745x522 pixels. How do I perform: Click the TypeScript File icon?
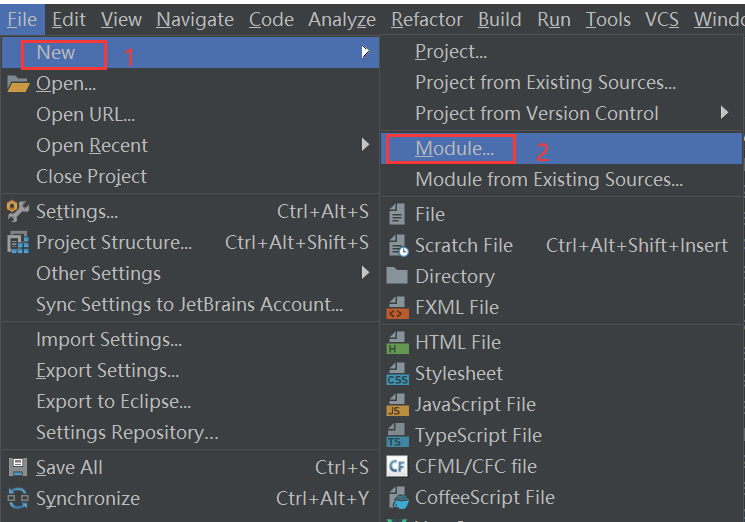(398, 436)
